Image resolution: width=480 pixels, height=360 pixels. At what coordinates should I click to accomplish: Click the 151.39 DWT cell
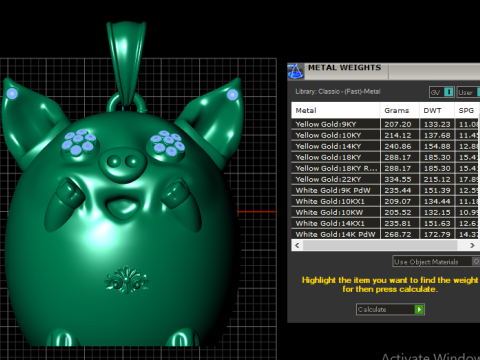pos(437,190)
